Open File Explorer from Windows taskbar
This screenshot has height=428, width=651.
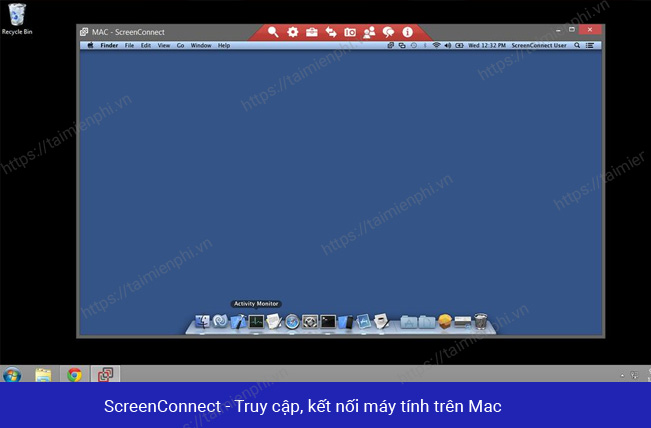(43, 375)
